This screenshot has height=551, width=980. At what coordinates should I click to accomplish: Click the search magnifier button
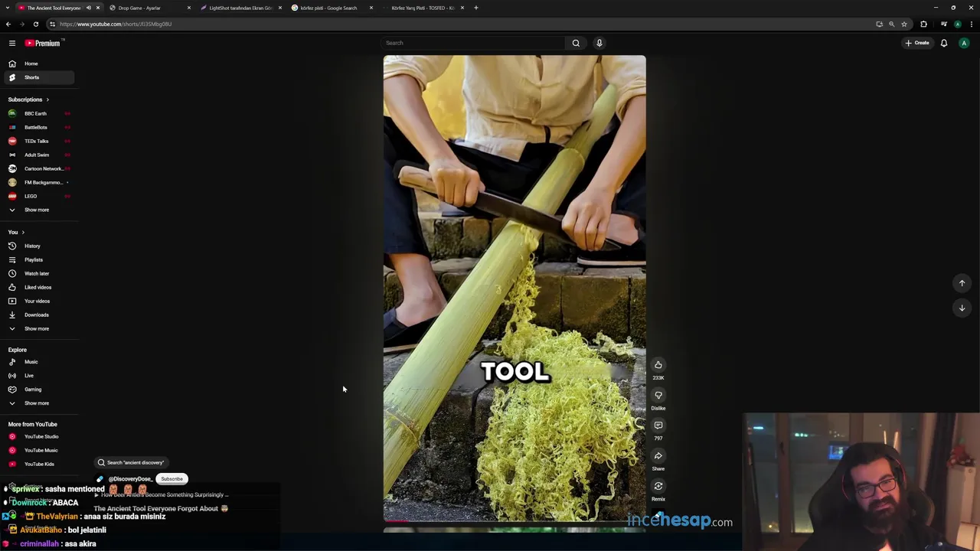pos(576,43)
